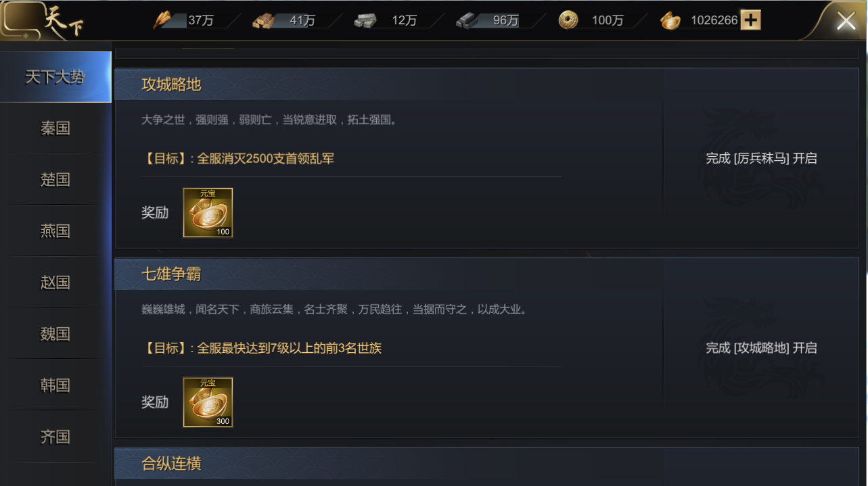Screen dimensions: 868x486
Task: Click the copper coin icon showing 100万
Action: 568,20
